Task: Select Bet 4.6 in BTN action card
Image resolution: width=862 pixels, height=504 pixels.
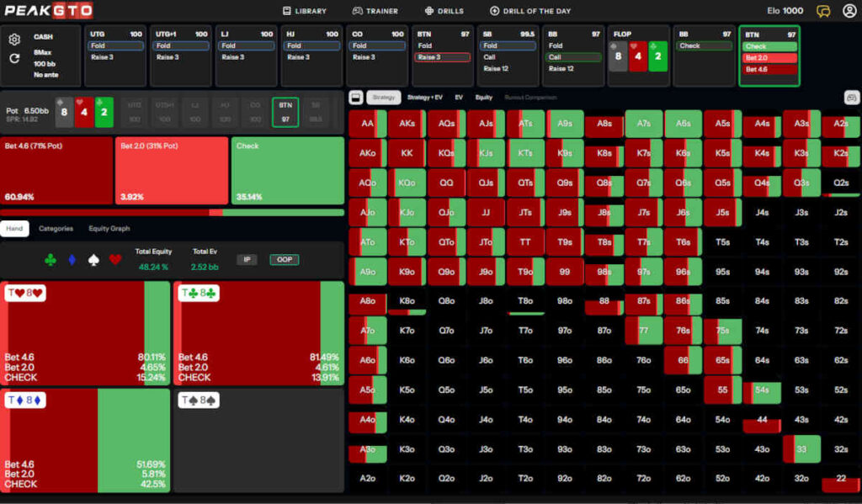Action: tap(769, 71)
